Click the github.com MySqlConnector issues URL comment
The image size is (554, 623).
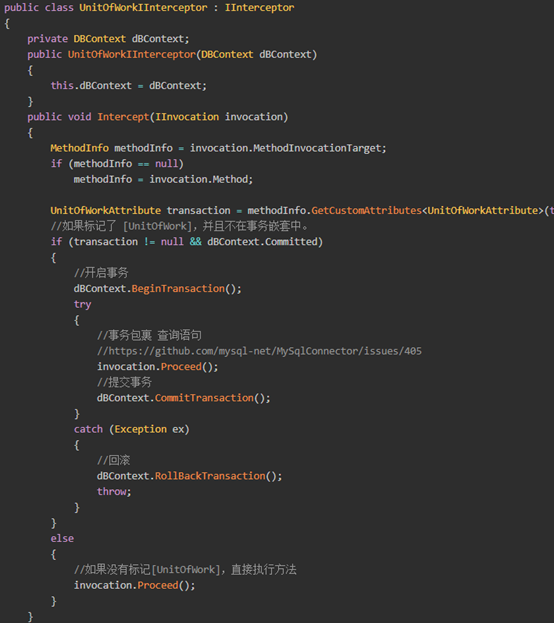[259, 351]
